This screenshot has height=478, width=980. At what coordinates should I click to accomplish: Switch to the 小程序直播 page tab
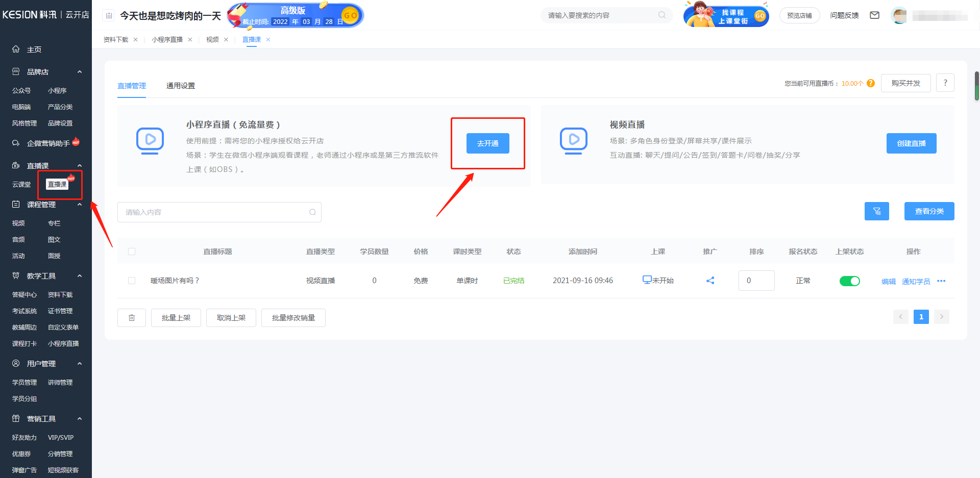tap(167, 39)
